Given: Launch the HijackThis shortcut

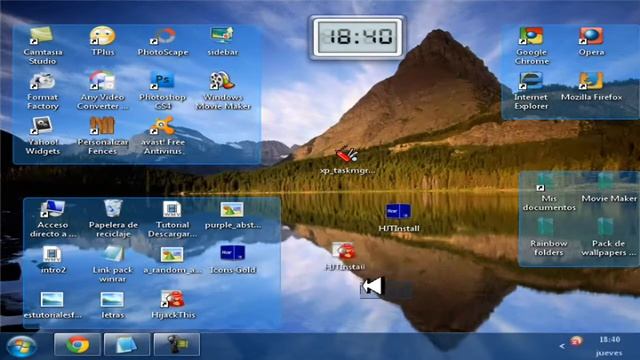Looking at the screenshot, I should 173,304.
